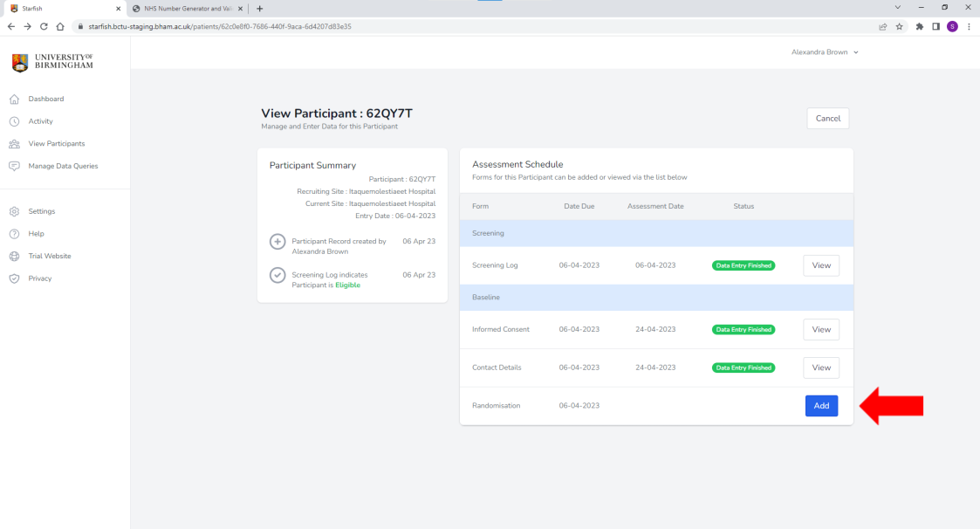
Task: Open the tab search chevron
Action: click(898, 8)
